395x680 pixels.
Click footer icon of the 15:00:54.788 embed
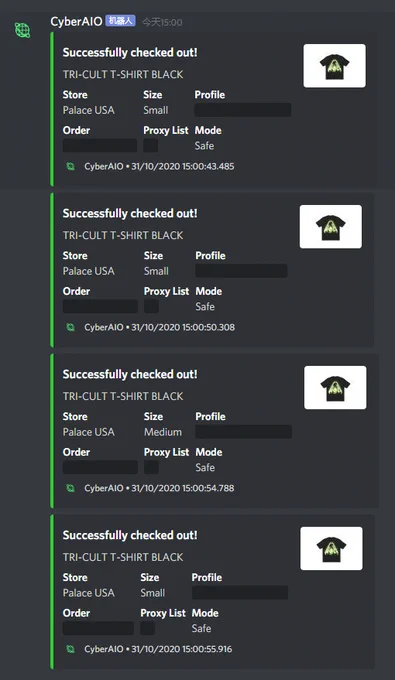(x=71, y=488)
